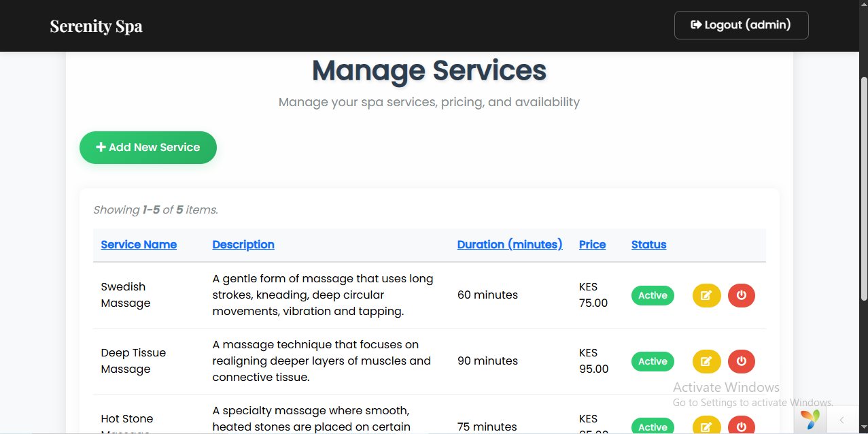The image size is (868, 434).
Task: Sort table by Service Name
Action: tap(139, 245)
